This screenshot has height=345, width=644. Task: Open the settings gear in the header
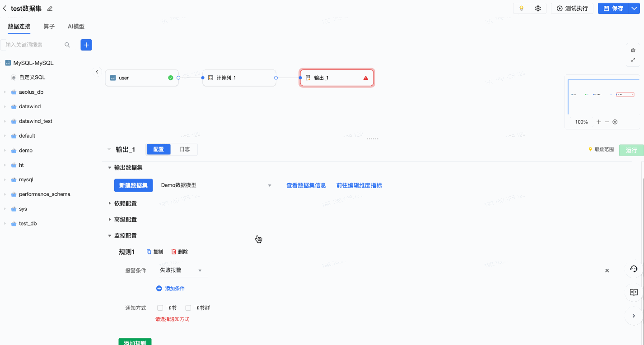[538, 9]
